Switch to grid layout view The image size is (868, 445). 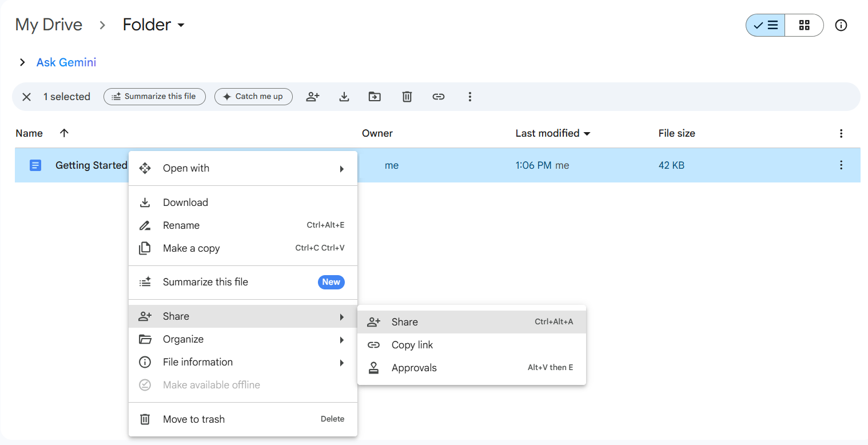pos(805,25)
